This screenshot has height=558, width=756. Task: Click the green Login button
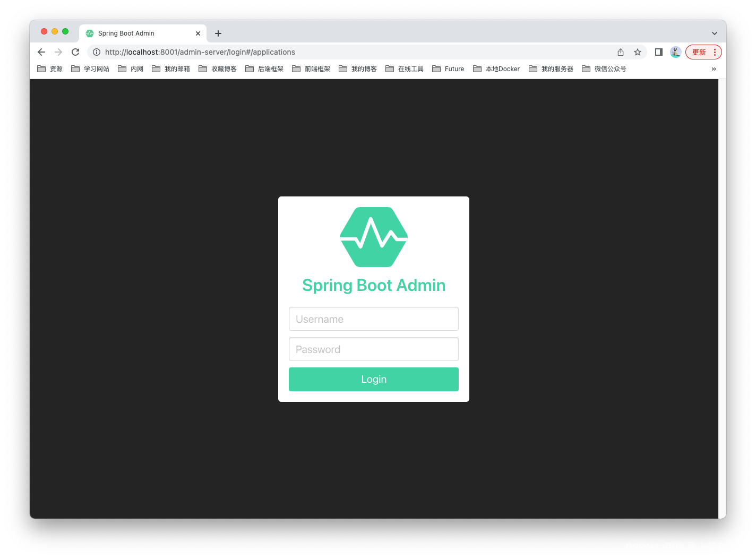pyautogui.click(x=374, y=379)
